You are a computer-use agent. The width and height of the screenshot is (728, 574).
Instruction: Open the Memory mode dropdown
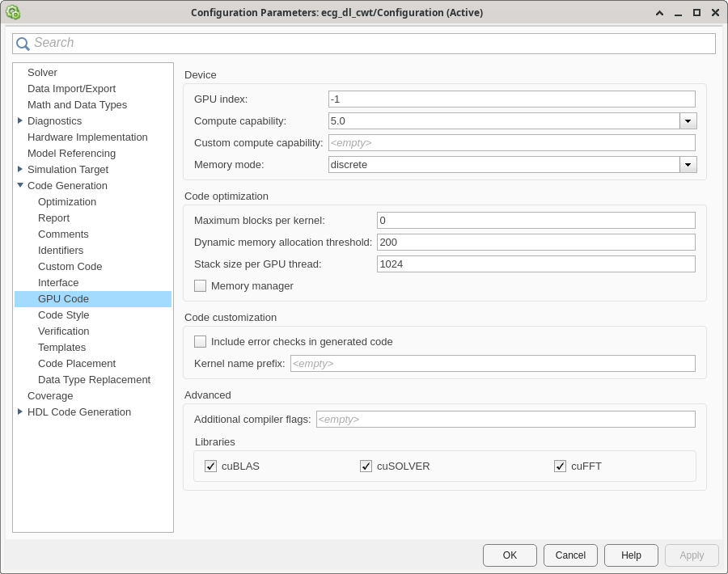(x=688, y=165)
